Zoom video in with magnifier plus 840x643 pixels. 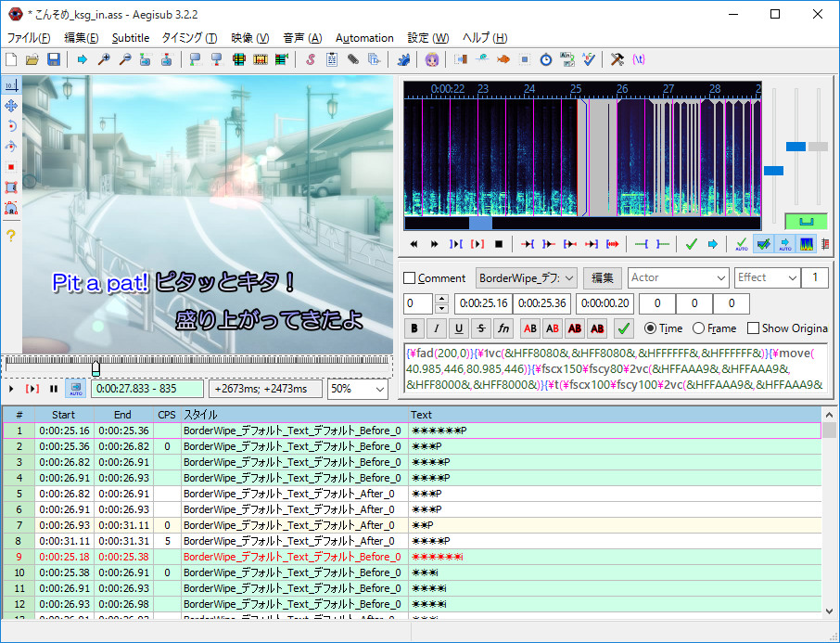tap(104, 59)
